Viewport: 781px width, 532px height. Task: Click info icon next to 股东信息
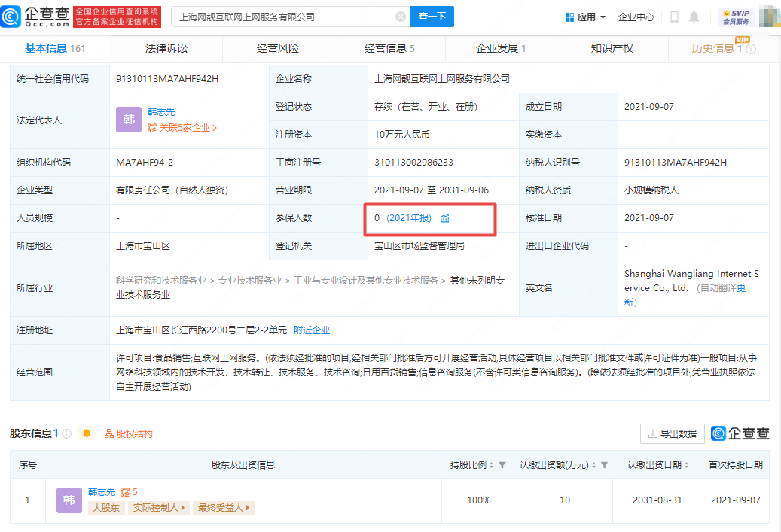pos(67,434)
